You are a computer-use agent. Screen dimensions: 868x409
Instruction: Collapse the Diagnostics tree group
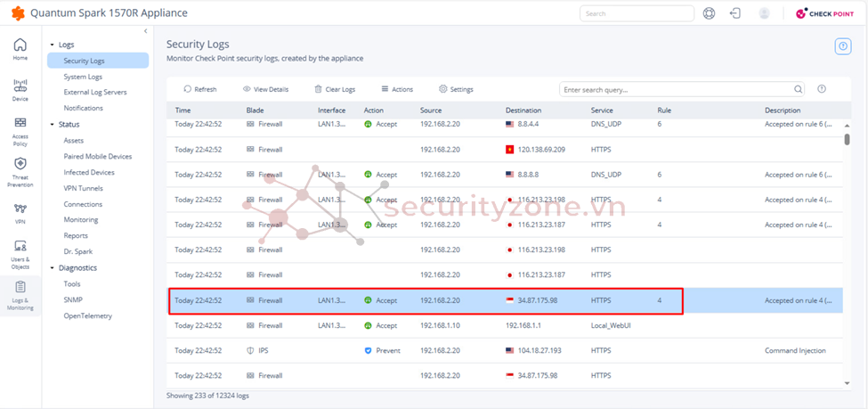tap(52, 268)
